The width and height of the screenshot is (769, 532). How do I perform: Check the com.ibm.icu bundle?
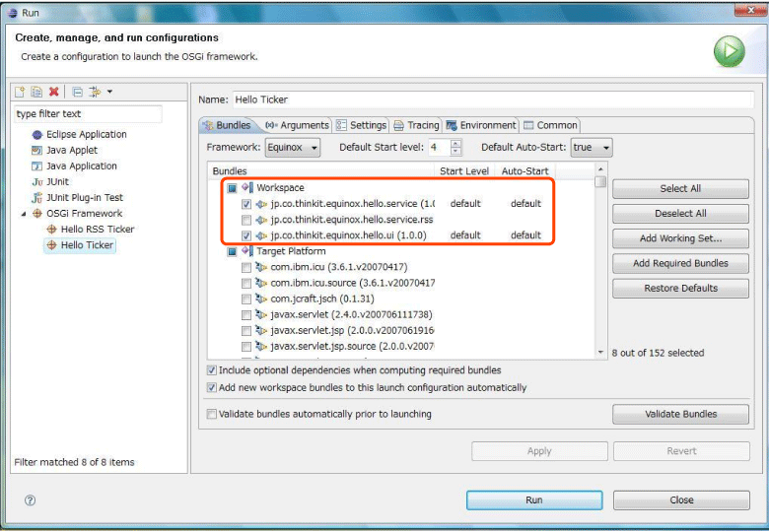(x=246, y=267)
